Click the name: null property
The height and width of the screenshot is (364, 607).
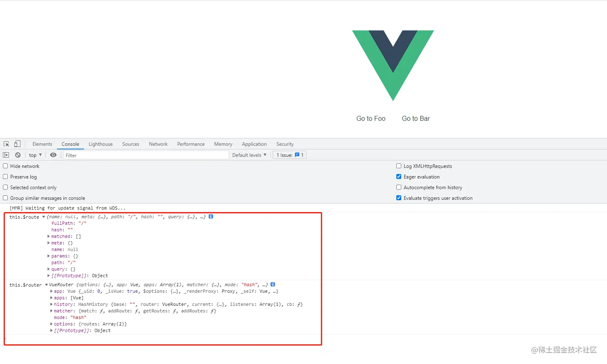[x=65, y=249]
